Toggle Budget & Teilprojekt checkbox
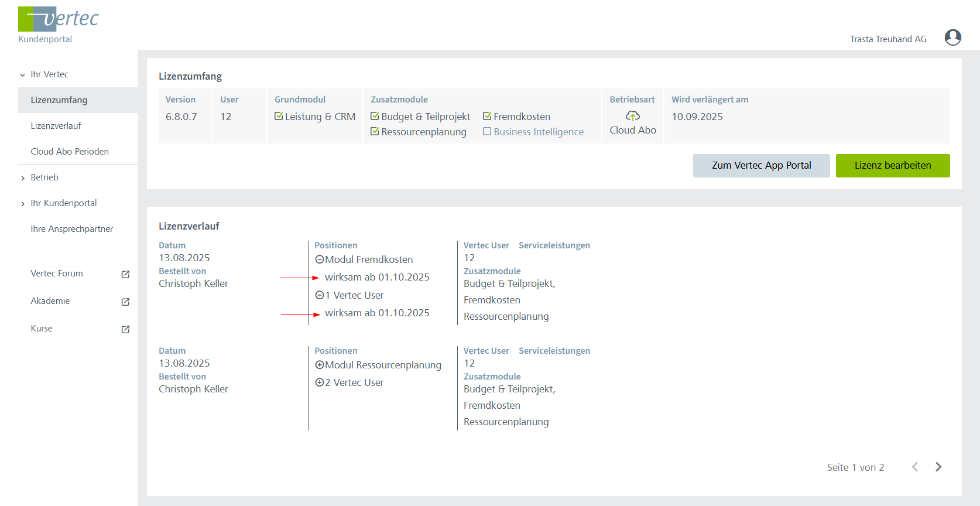 pyautogui.click(x=375, y=116)
